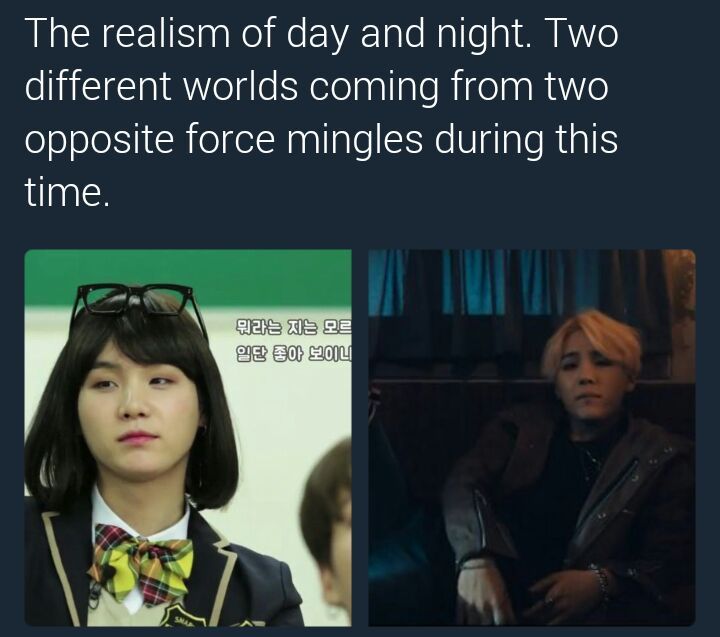Screen dimensions: 720x637
Task: Open the left photo with the school uniform
Action: pos(188,438)
